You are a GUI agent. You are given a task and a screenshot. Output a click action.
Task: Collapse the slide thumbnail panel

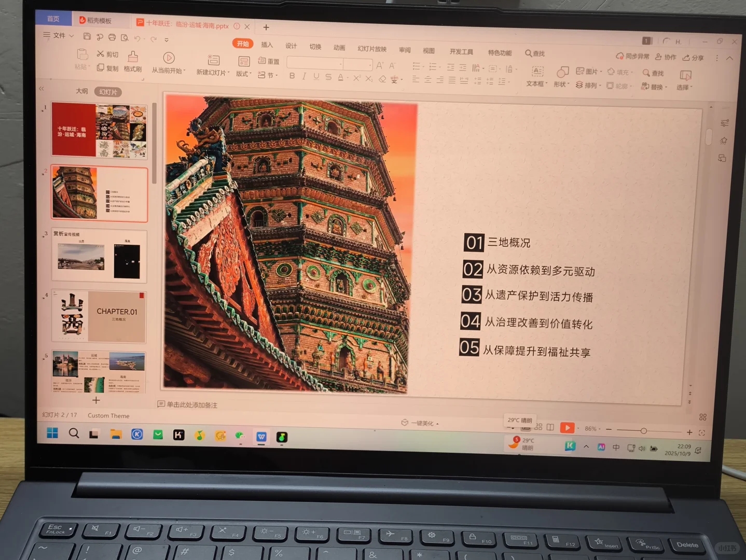[42, 89]
